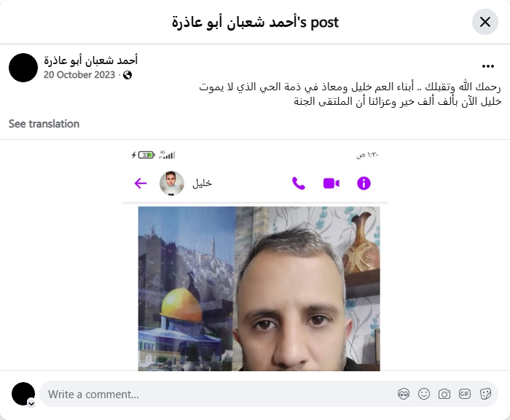Open the poster's black profile picture

[23, 68]
